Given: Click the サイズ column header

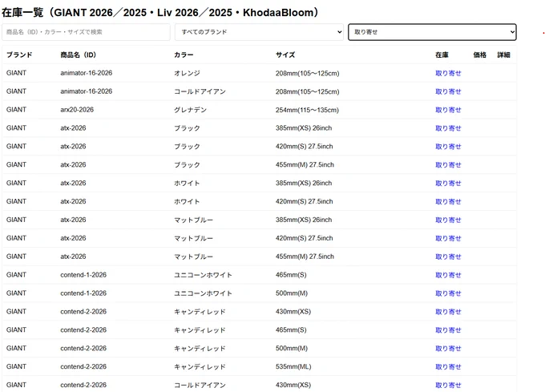Looking at the screenshot, I should pyautogui.click(x=285, y=55).
